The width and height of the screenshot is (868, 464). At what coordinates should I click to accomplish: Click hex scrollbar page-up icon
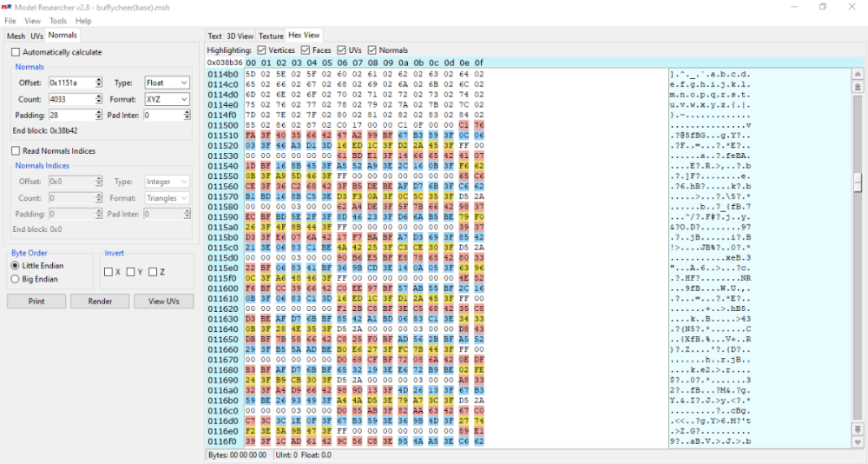click(858, 87)
